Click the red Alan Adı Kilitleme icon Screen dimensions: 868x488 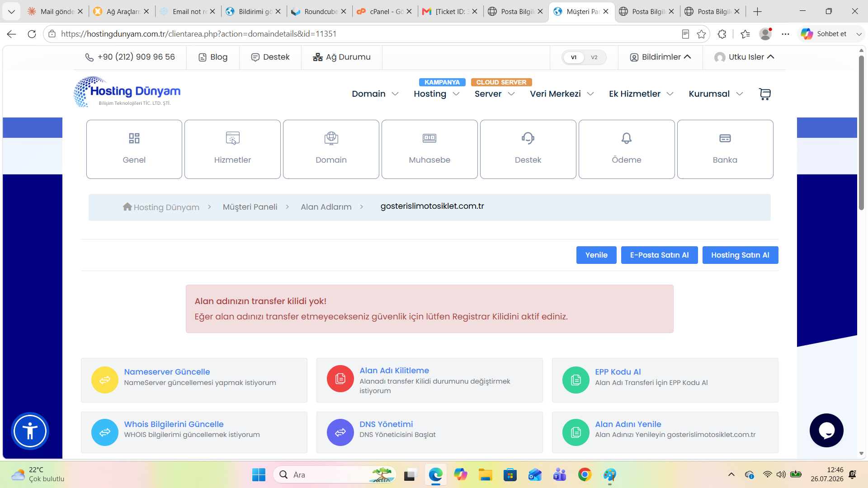click(x=340, y=379)
